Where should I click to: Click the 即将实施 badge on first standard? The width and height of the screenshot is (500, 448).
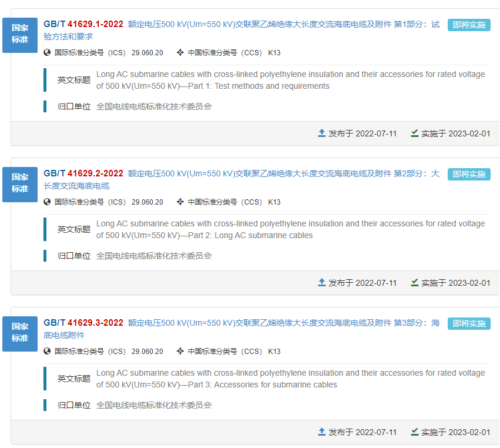(x=469, y=25)
